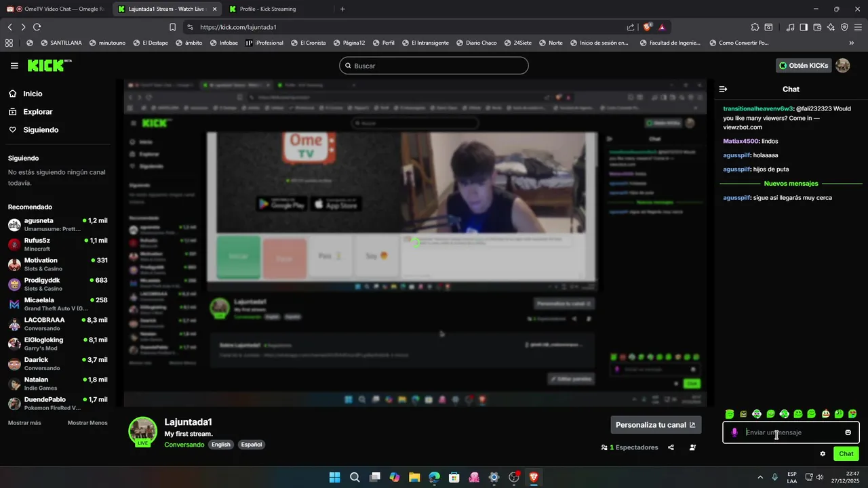868x488 pixels.
Task: Open the browser main menu icon
Action: coord(858,27)
